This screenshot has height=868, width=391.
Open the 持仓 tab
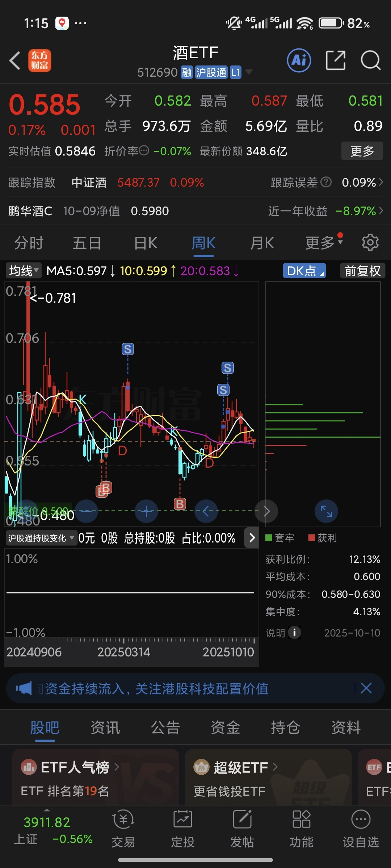tap(286, 727)
